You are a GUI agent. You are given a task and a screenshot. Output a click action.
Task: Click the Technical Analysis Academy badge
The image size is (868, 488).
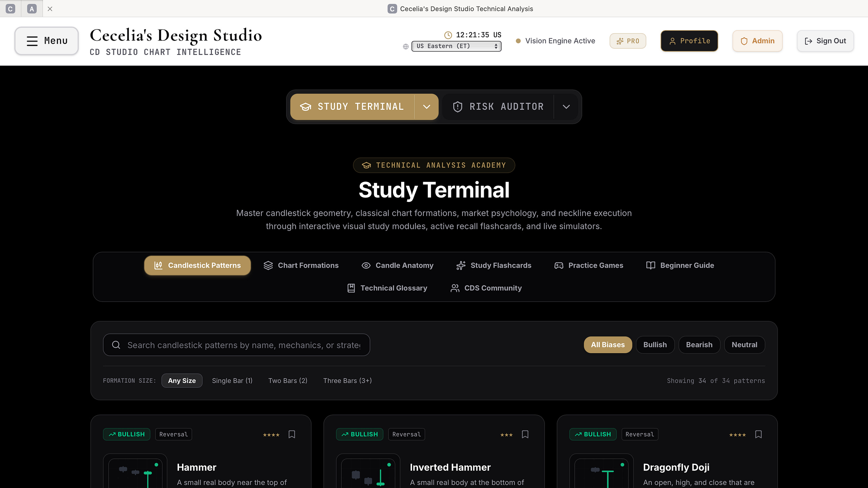[x=434, y=165]
